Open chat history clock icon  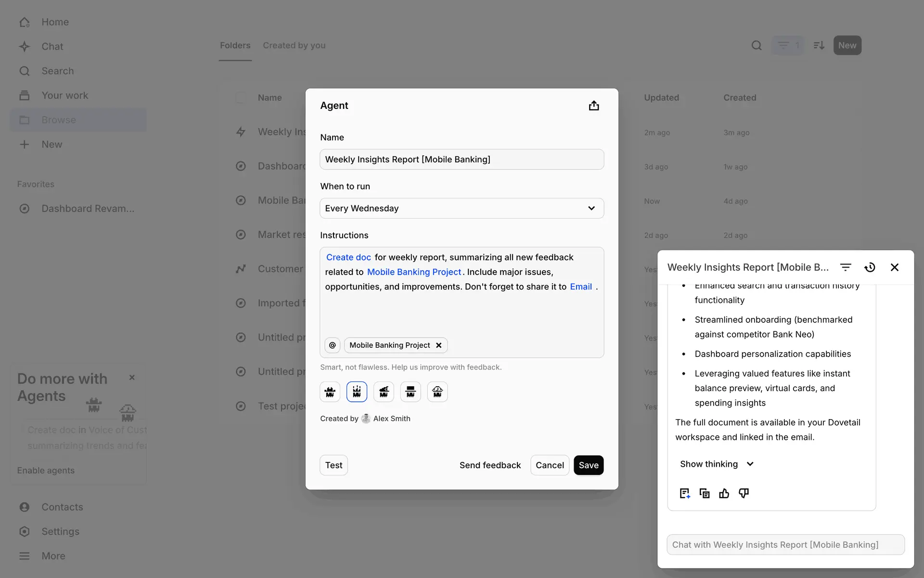click(x=870, y=267)
